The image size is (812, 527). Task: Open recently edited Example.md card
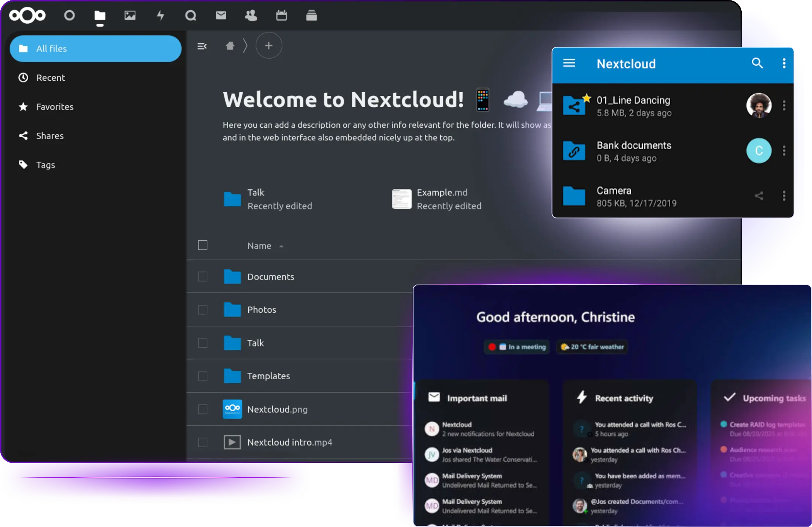[x=437, y=199]
